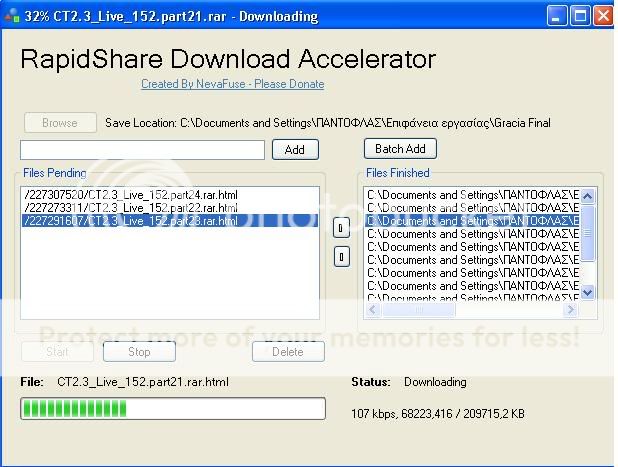This screenshot has width=618, height=467.
Task: Select the part22.rar.html pending file
Action: [x=130, y=207]
